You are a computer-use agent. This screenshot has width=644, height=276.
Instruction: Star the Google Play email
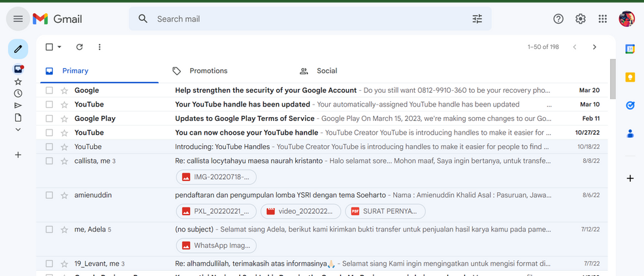pos(64,118)
